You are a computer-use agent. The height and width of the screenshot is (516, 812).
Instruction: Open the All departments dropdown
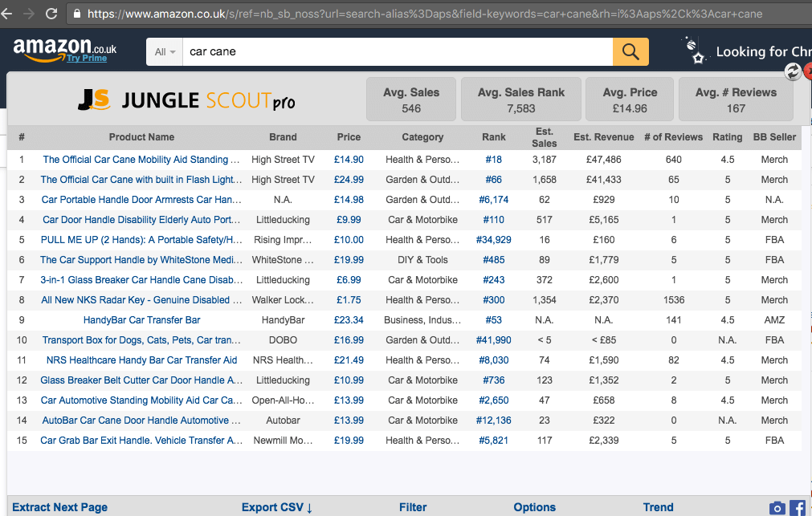[x=165, y=51]
